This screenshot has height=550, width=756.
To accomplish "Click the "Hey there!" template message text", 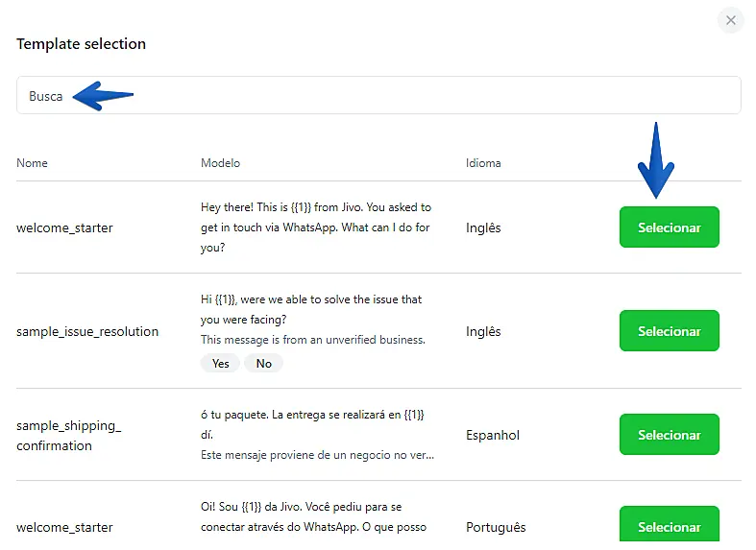I will point(316,227).
